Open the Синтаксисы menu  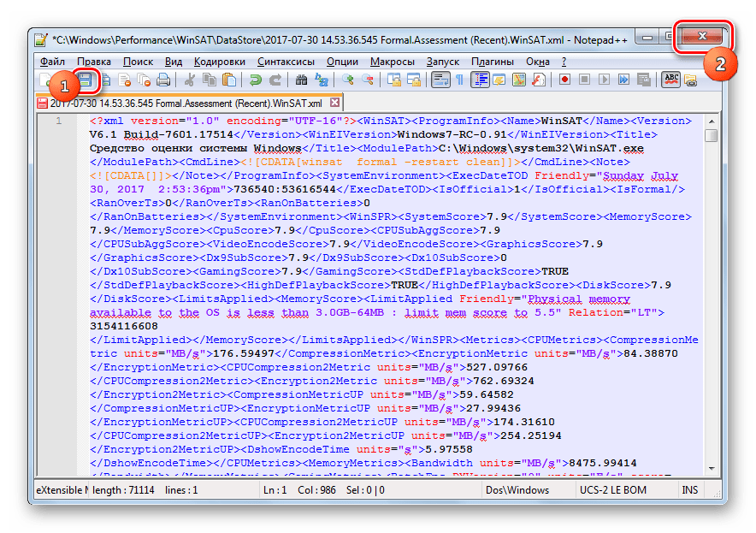pyautogui.click(x=286, y=62)
